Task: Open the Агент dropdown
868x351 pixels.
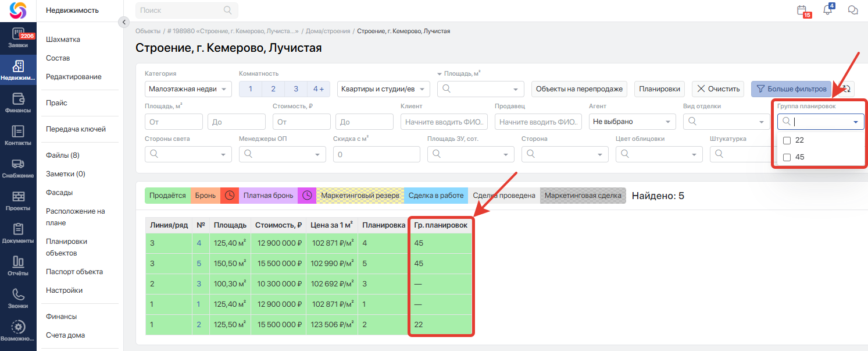Action: click(631, 122)
